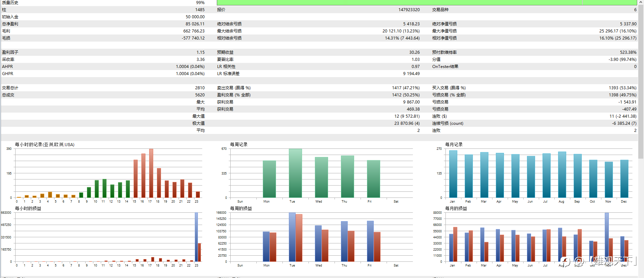The image size is (644, 278).
Task: Click the 'GHPR' label
Action: click(7, 73)
